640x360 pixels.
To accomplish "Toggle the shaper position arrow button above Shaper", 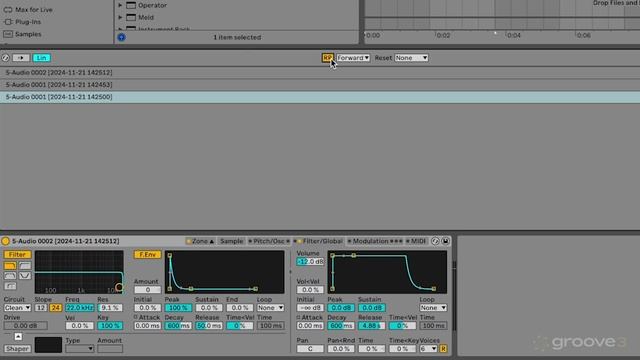I will point(18,337).
